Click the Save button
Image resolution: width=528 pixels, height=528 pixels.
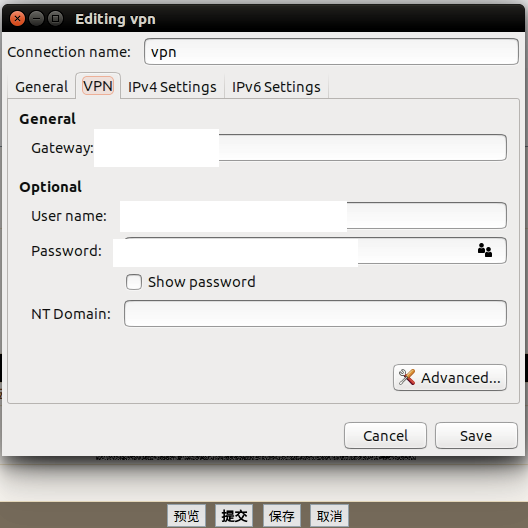tap(476, 436)
